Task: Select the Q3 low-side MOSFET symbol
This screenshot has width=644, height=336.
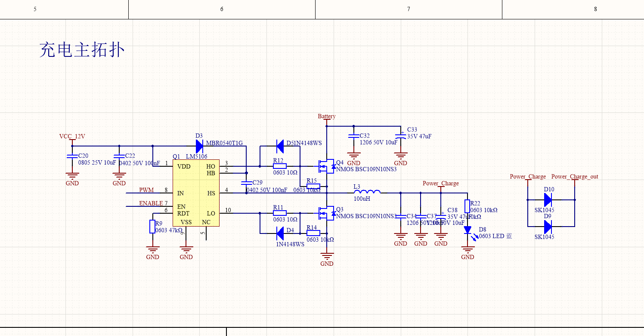Action: (326, 213)
